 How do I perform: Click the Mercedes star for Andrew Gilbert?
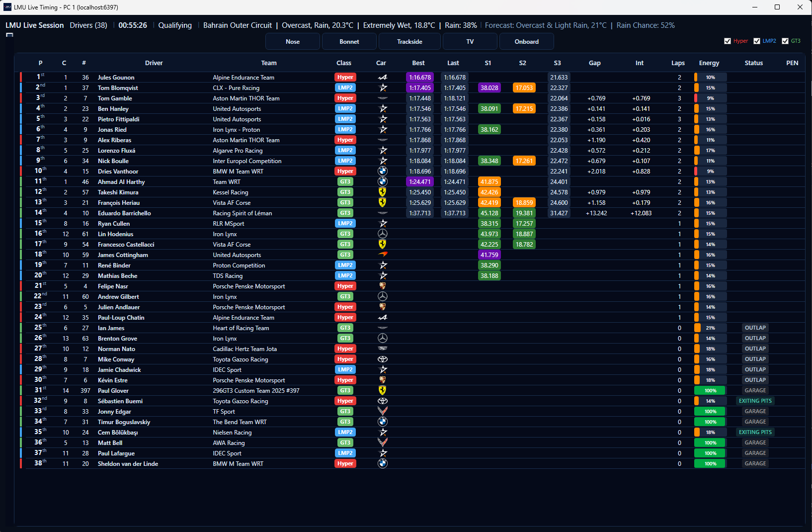click(383, 296)
